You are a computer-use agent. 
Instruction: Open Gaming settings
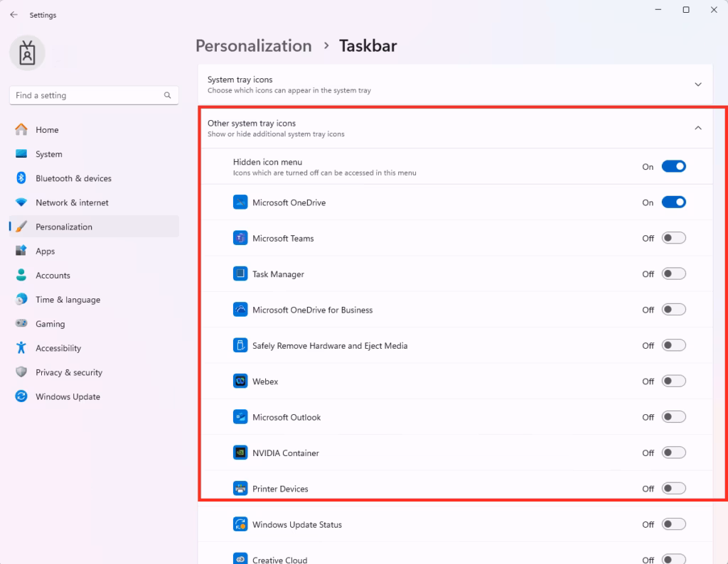click(x=94, y=324)
